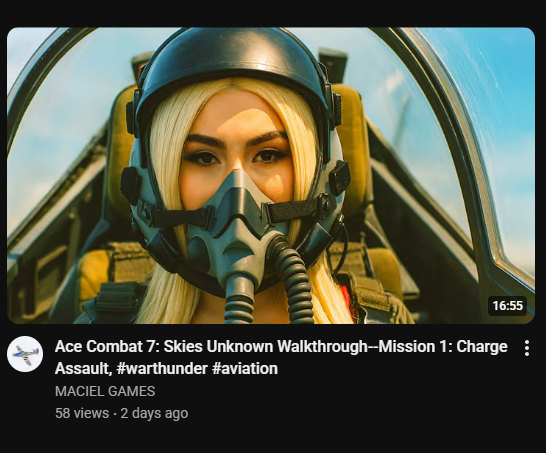Open MACIEL GAMES channel avatar airplane icon
The height and width of the screenshot is (453, 546).
(x=25, y=354)
